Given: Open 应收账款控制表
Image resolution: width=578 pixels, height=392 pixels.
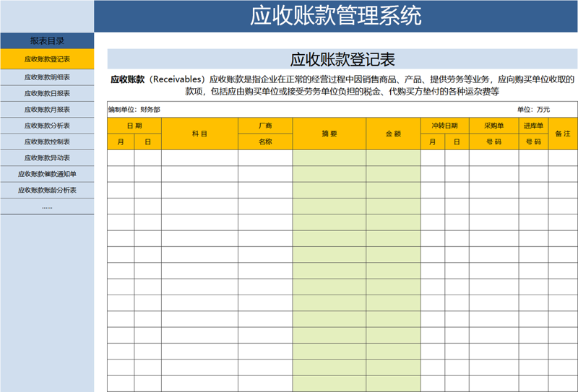Looking at the screenshot, I should point(47,141).
